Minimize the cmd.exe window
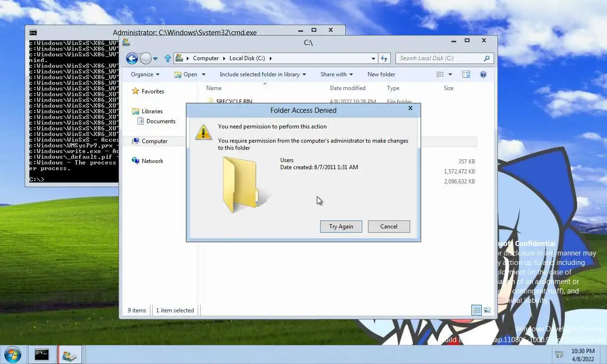607x364 pixels. coord(302,30)
